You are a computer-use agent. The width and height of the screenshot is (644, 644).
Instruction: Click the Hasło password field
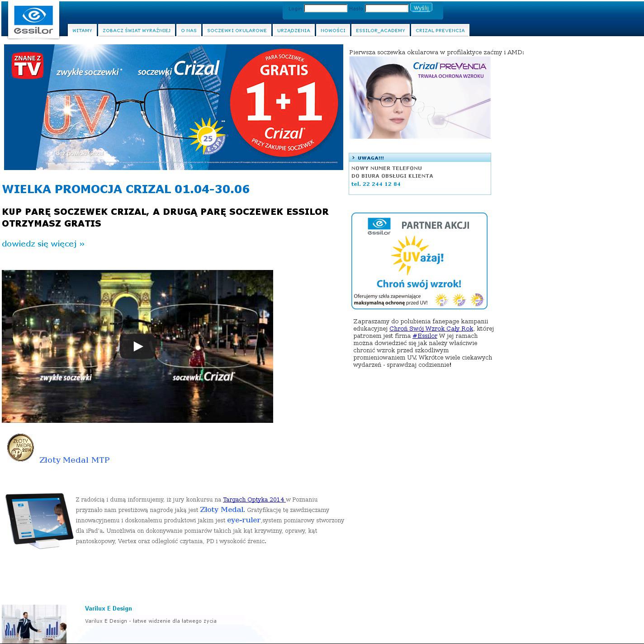click(x=386, y=9)
